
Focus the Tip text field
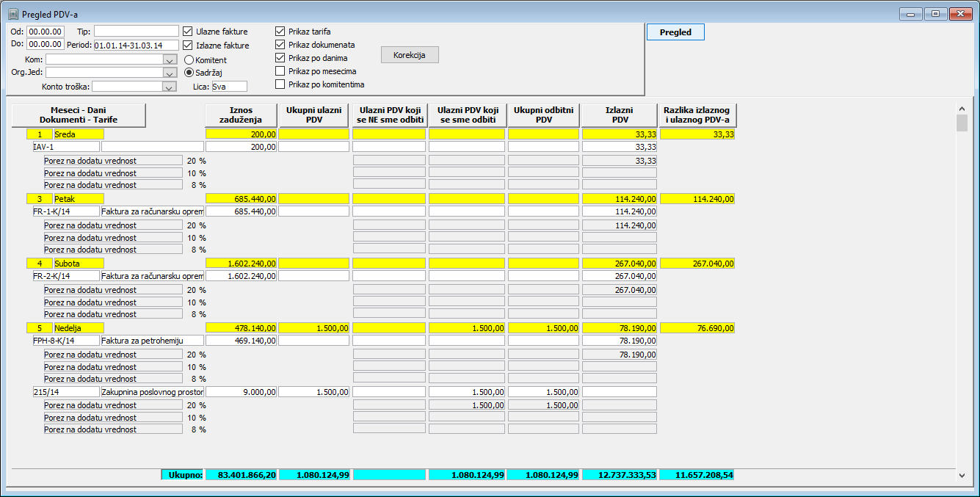[x=136, y=31]
